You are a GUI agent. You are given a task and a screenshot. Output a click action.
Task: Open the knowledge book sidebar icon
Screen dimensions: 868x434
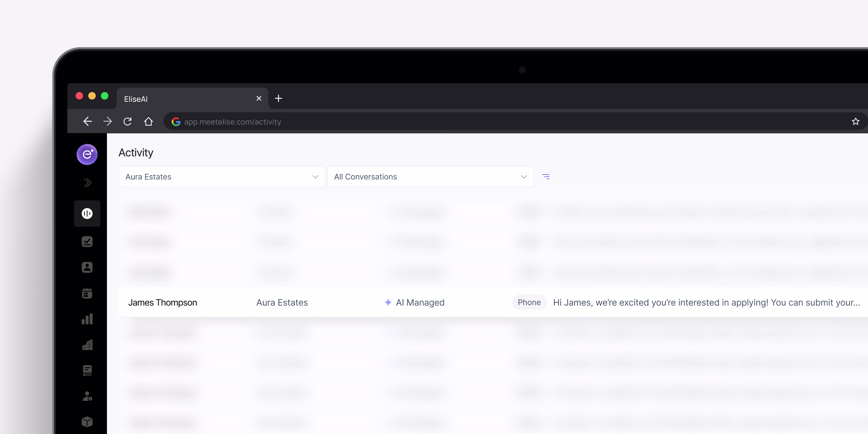click(x=87, y=370)
